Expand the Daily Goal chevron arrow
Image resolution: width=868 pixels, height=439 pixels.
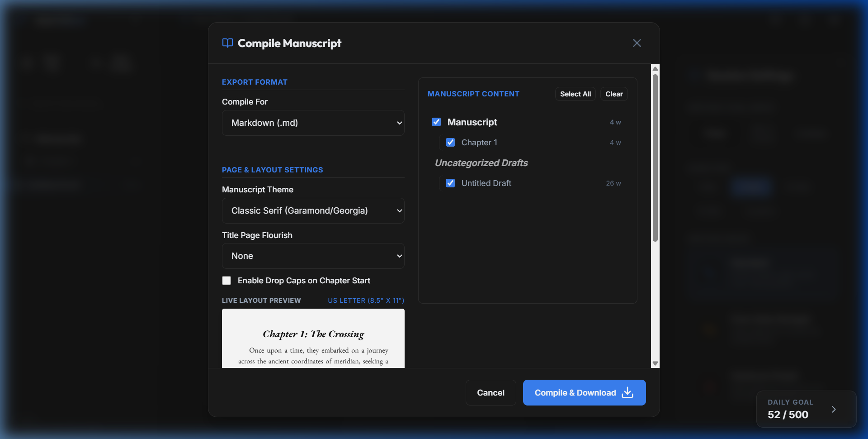[x=834, y=409]
